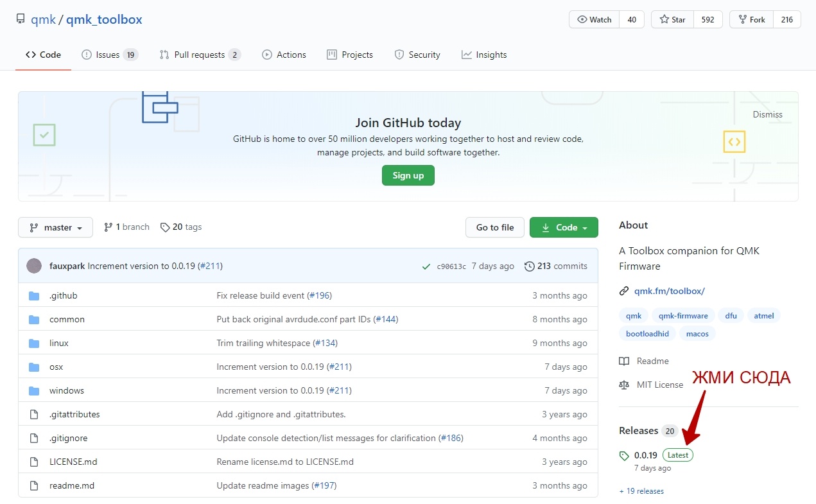Click the file icon beside LICENSE.md
The image size is (816, 504).
[x=34, y=462]
